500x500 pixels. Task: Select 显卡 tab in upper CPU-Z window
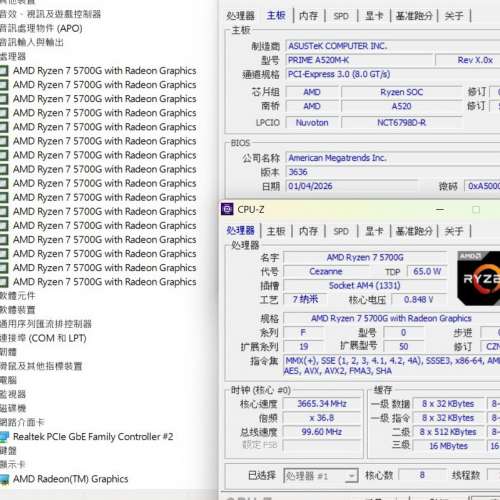point(374,16)
